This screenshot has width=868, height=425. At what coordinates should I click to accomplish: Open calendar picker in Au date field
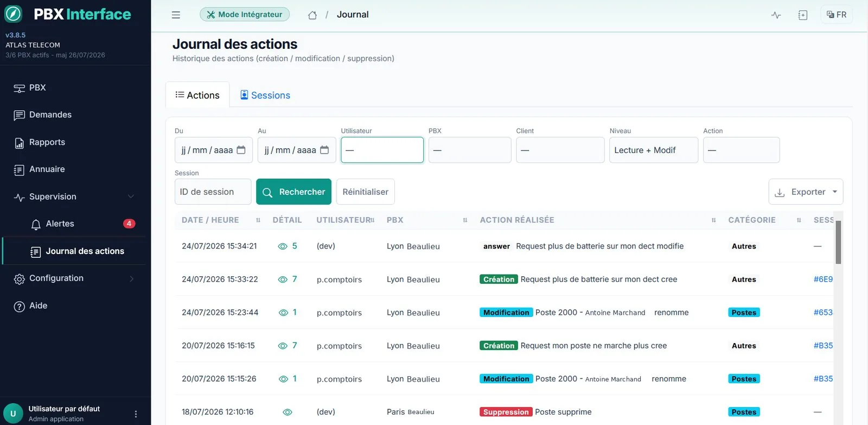[x=324, y=150]
